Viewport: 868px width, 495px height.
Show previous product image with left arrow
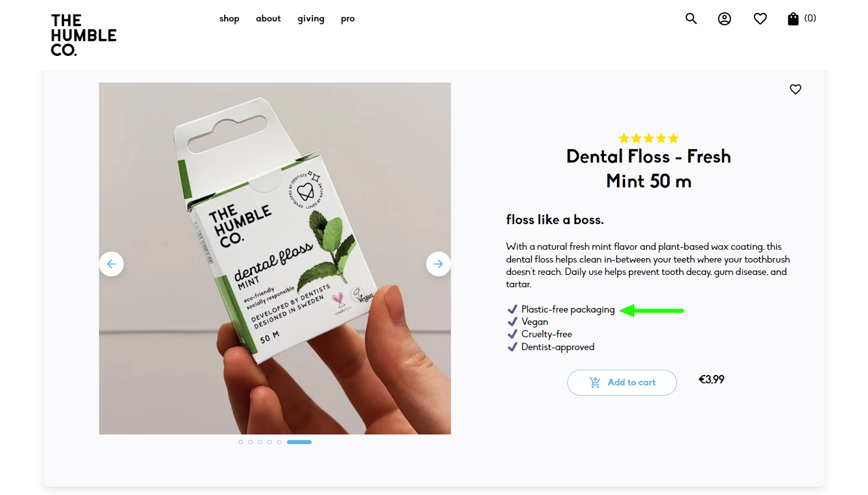[x=111, y=264]
